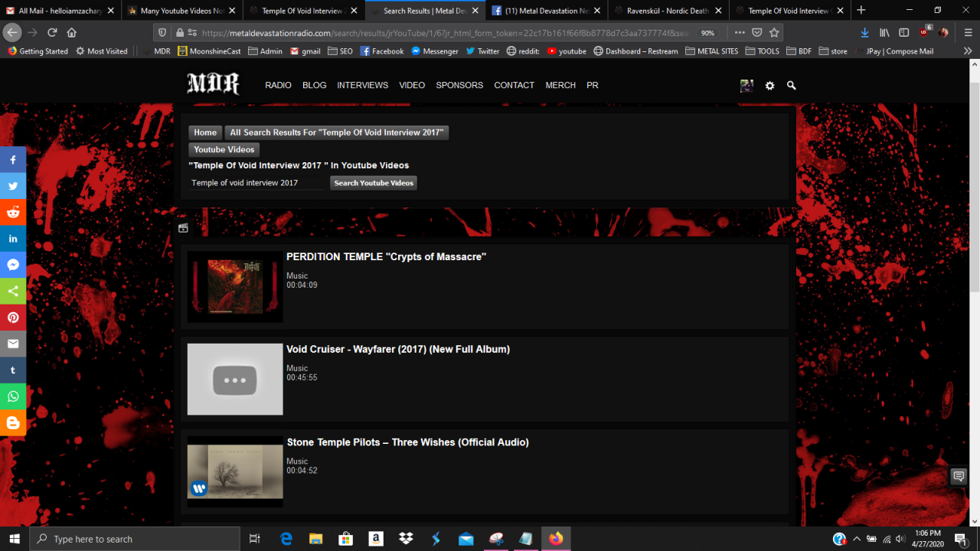Open site settings gear icon
This screenshot has width=980, height=551.
769,86
